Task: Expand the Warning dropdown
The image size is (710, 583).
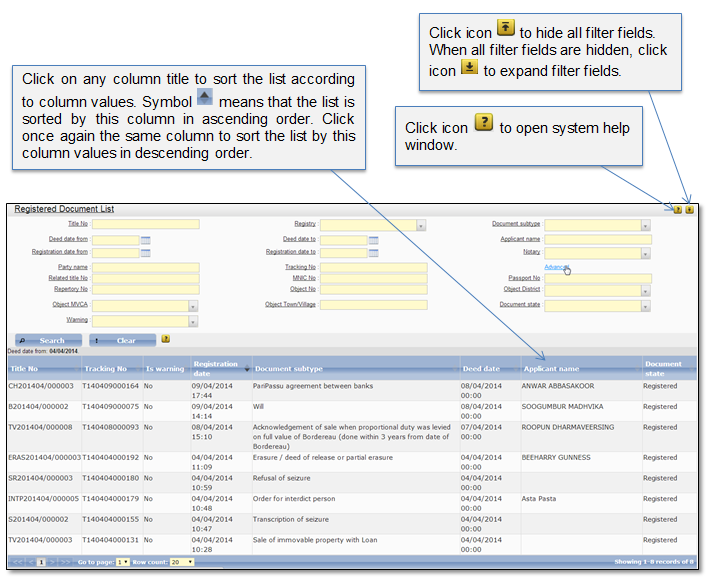Action: click(x=193, y=321)
